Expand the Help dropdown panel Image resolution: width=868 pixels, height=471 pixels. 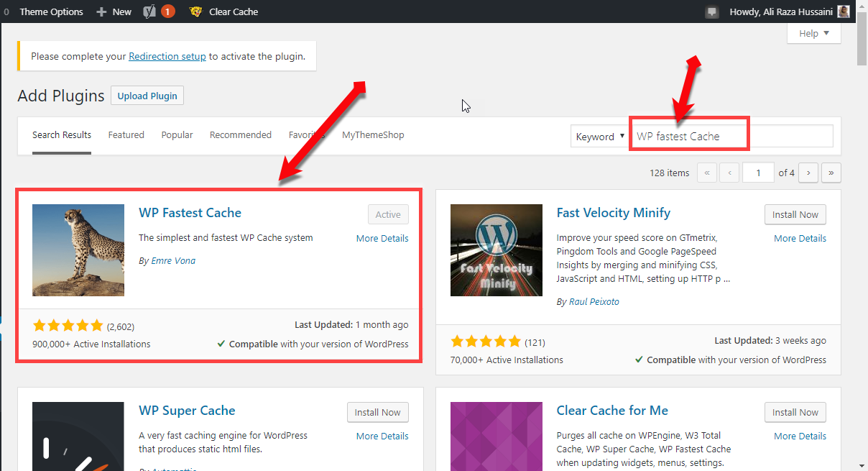tap(813, 33)
